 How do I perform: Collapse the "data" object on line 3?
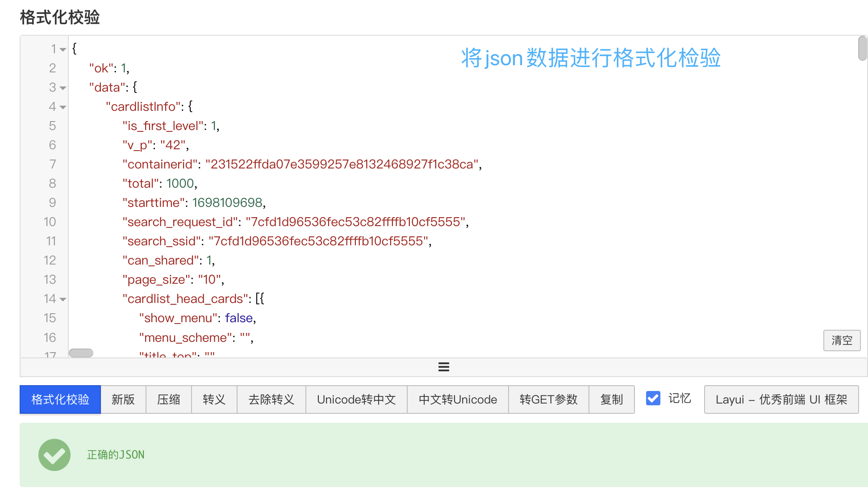point(63,88)
